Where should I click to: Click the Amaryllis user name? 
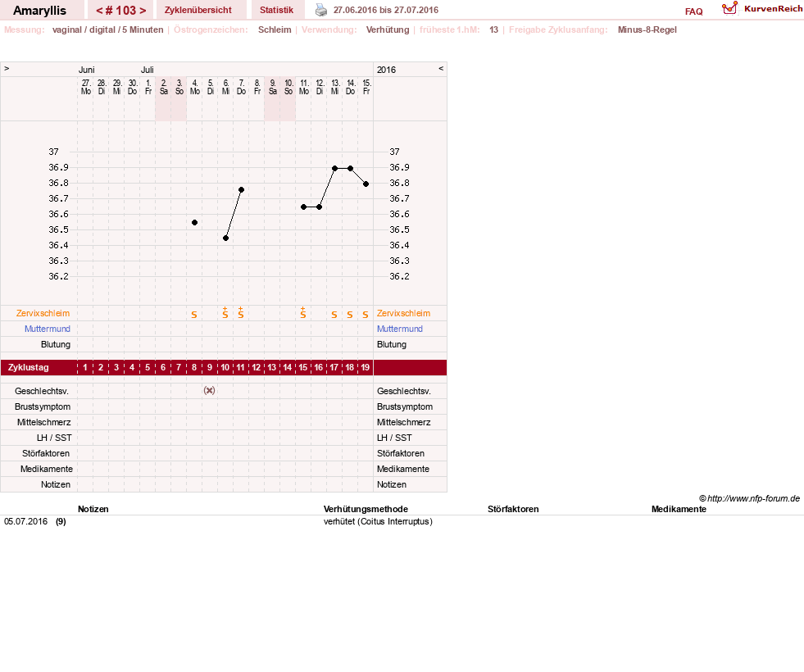click(x=39, y=11)
